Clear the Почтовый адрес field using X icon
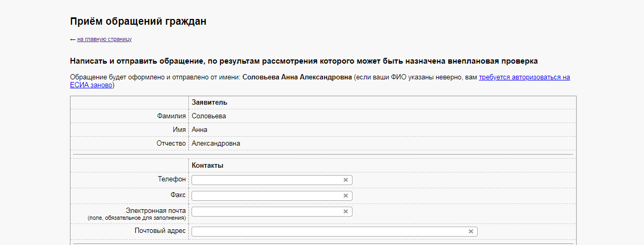Image resolution: width=644 pixels, height=245 pixels. click(x=471, y=231)
